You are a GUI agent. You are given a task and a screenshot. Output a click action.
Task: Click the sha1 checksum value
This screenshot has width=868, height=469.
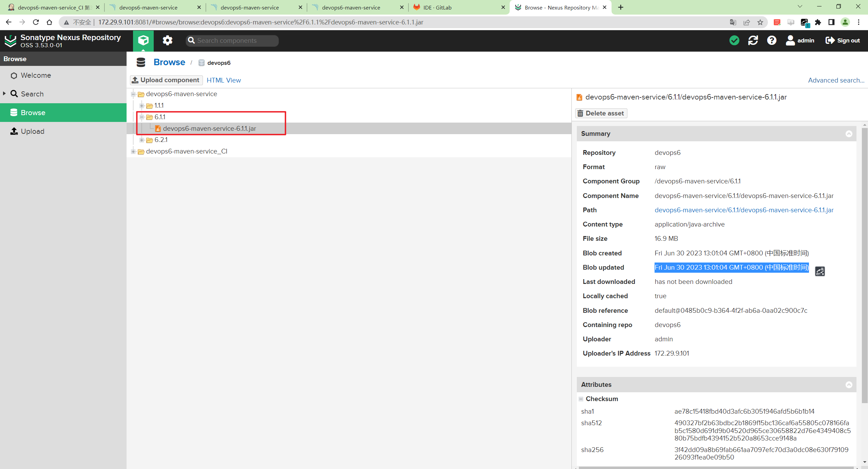coord(744,412)
